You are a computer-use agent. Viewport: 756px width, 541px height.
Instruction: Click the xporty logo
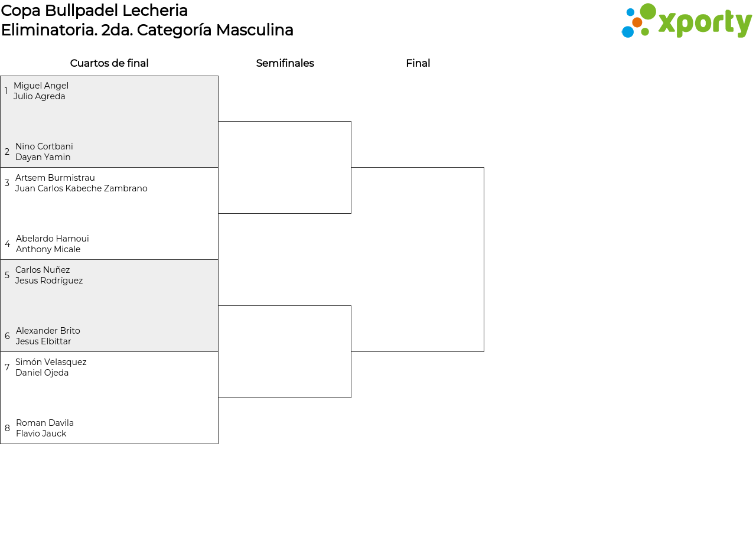[686, 21]
